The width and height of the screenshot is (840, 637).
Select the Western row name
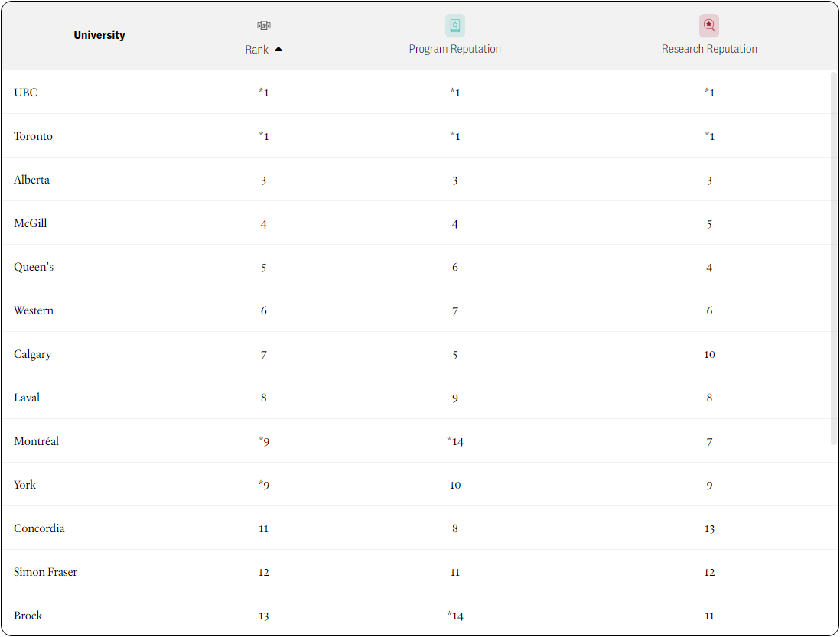[x=34, y=310]
